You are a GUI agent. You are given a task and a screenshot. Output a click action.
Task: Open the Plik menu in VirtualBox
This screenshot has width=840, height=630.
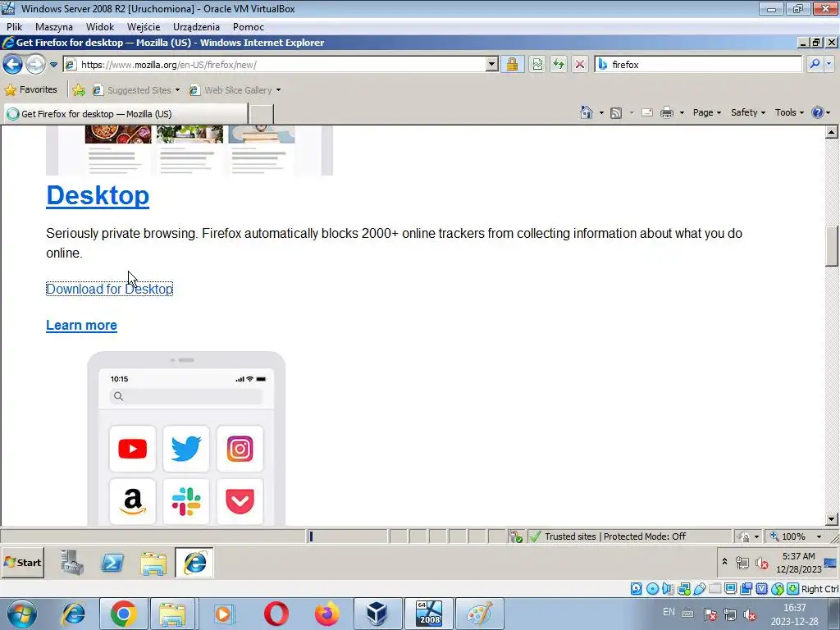[x=15, y=27]
